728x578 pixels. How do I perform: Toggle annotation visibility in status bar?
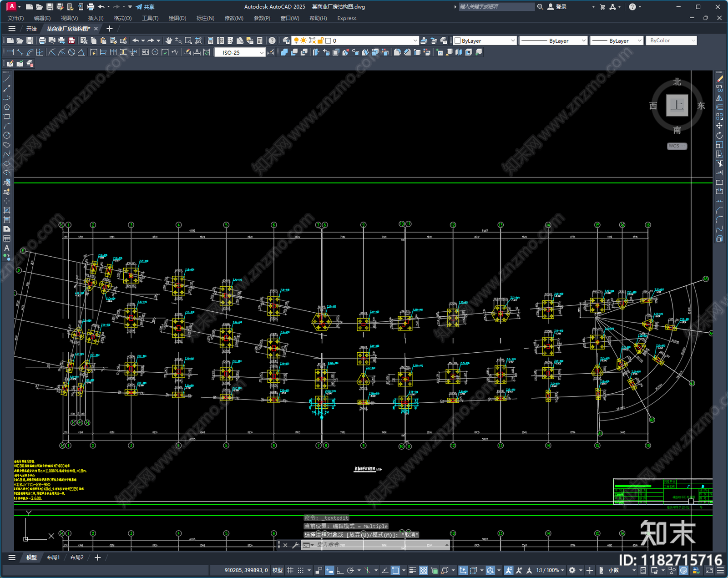(x=508, y=570)
